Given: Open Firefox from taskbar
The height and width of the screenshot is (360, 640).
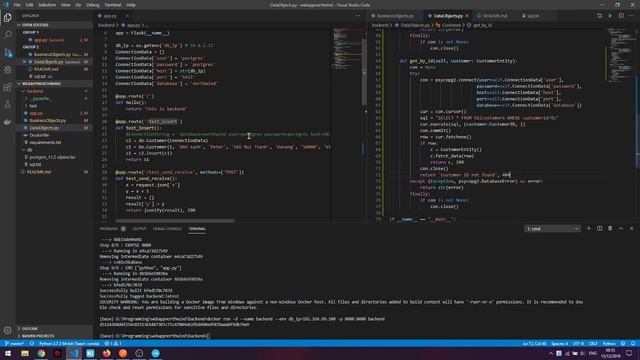Looking at the screenshot, I should pyautogui.click(x=107, y=353).
